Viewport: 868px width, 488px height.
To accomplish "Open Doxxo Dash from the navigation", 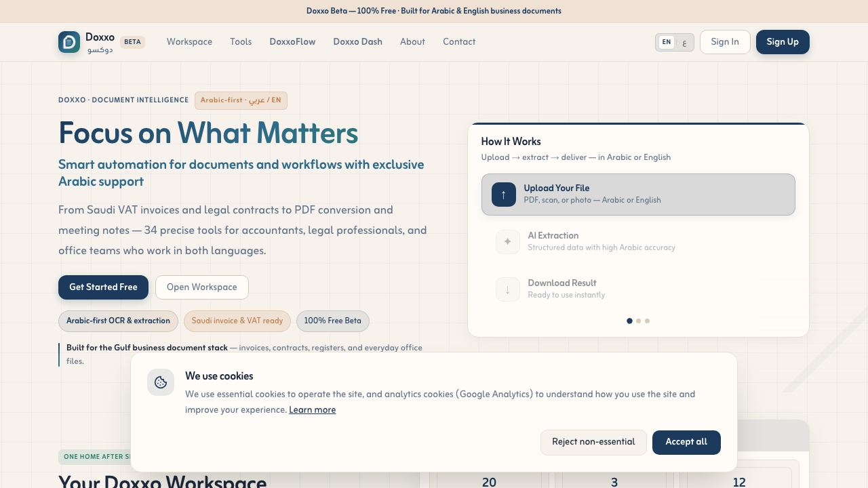I will pyautogui.click(x=357, y=42).
